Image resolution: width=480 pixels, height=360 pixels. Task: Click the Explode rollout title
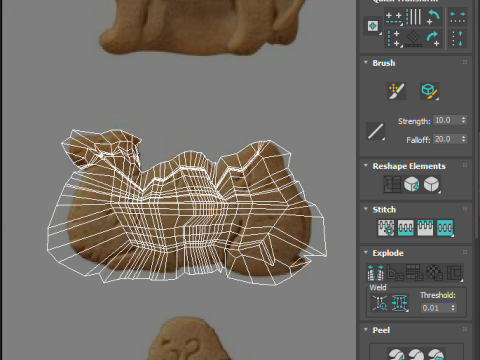click(388, 253)
